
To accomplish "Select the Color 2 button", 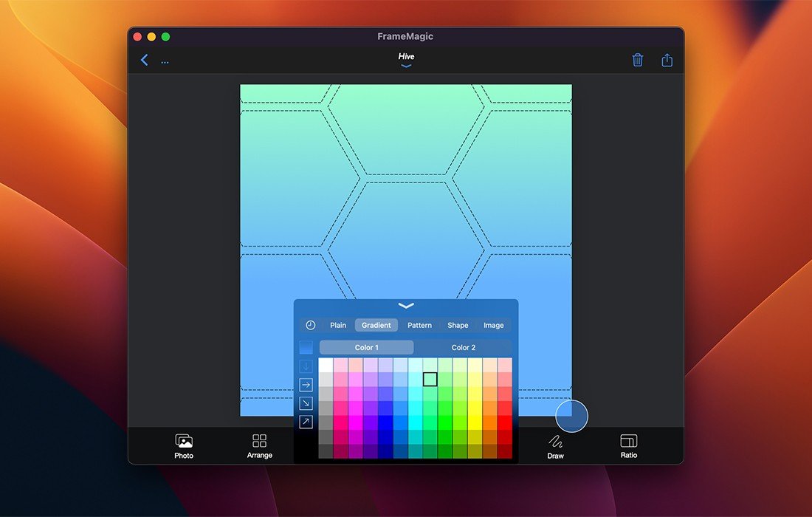I will (x=464, y=347).
